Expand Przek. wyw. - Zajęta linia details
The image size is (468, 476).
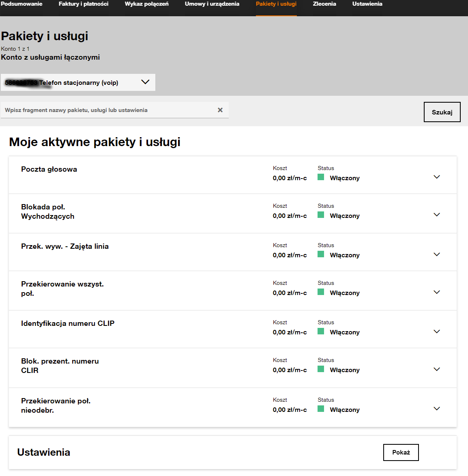pos(437,254)
